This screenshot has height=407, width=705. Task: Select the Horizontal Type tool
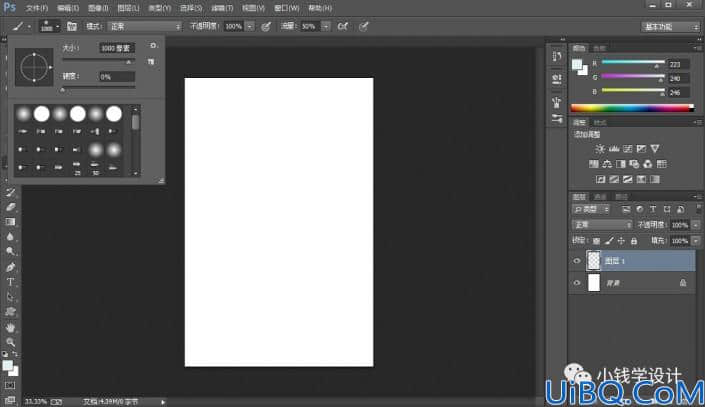tap(10, 282)
